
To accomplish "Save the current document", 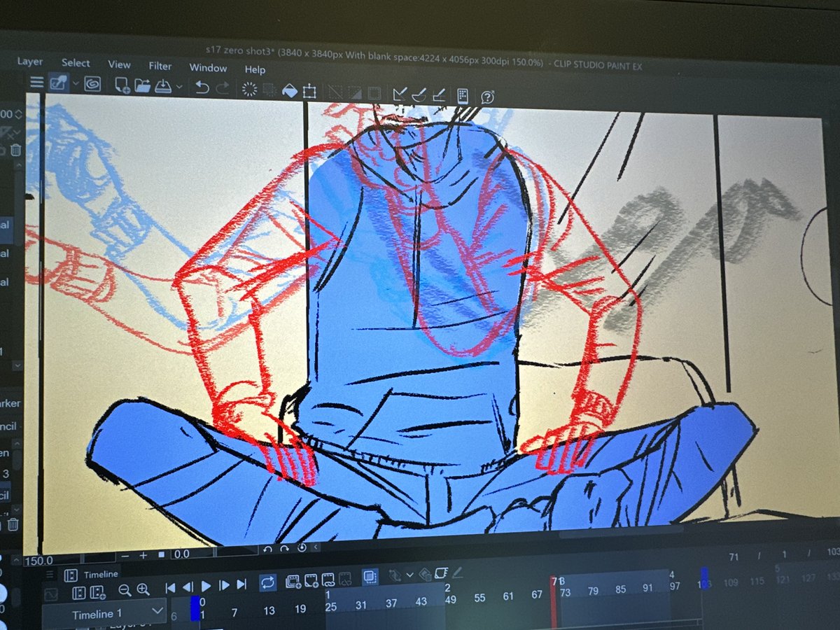I will [x=162, y=86].
